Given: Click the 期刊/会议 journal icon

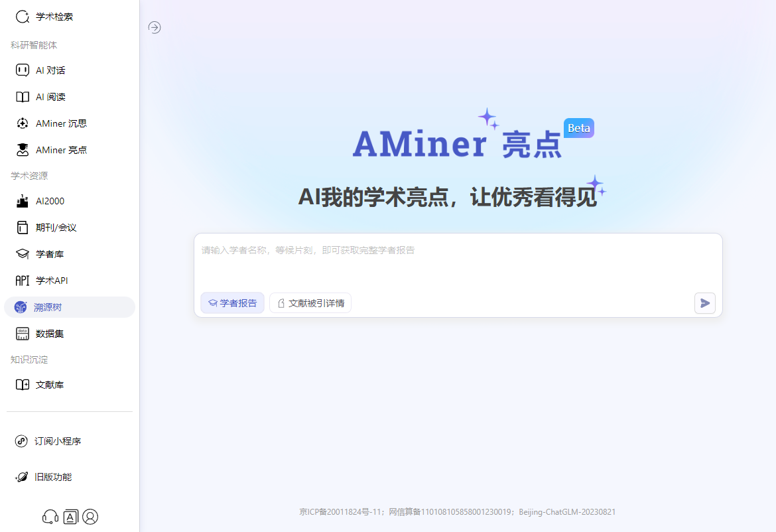Looking at the screenshot, I should click(x=23, y=228).
